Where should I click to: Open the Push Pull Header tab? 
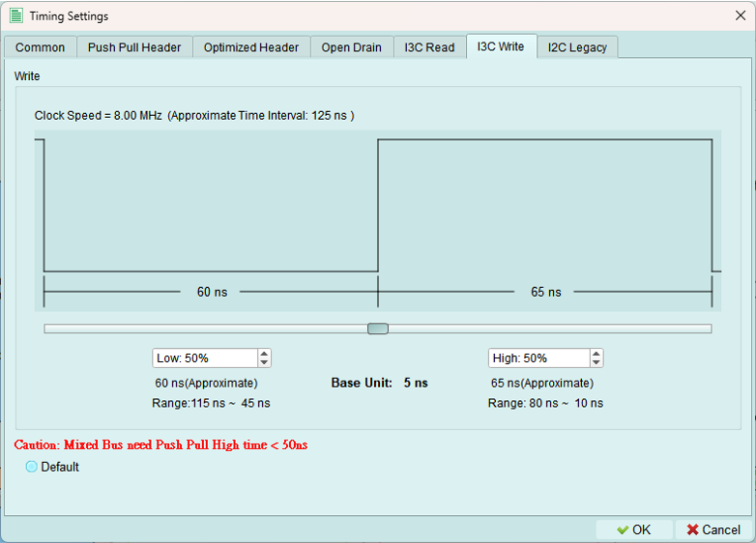134,47
